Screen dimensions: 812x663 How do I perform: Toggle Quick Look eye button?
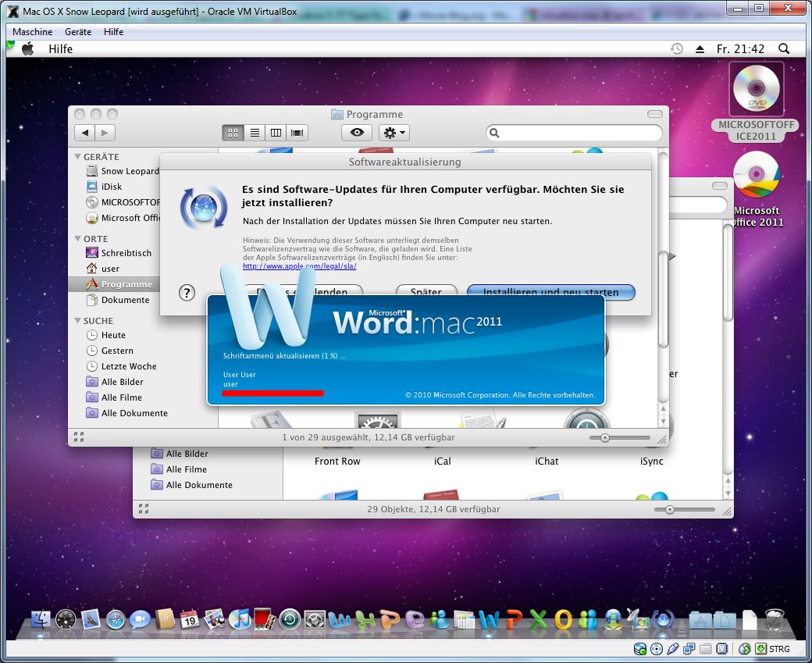coord(357,133)
